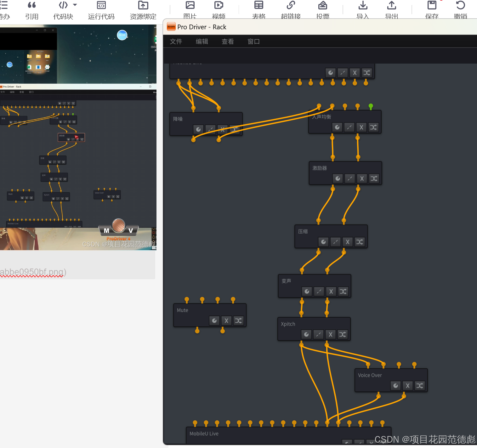Open knob settings of Mute module
The width and height of the screenshot is (477, 448).
click(214, 320)
